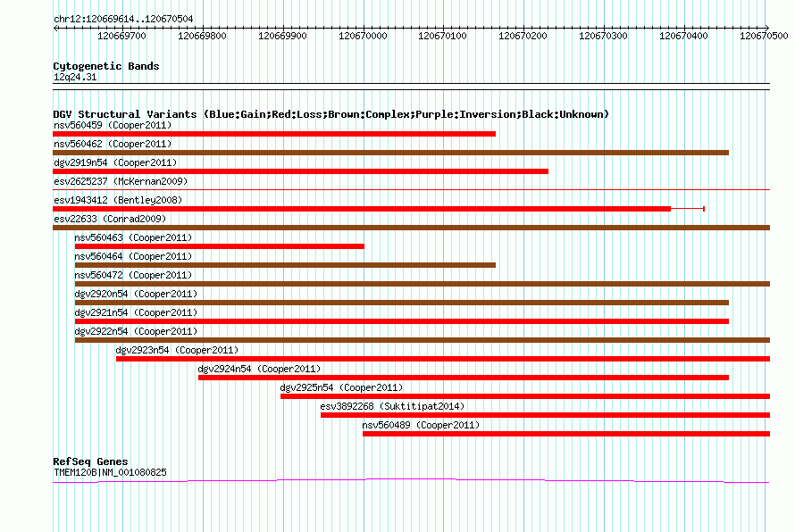Click ruler position 120669700

pyautogui.click(x=121, y=36)
